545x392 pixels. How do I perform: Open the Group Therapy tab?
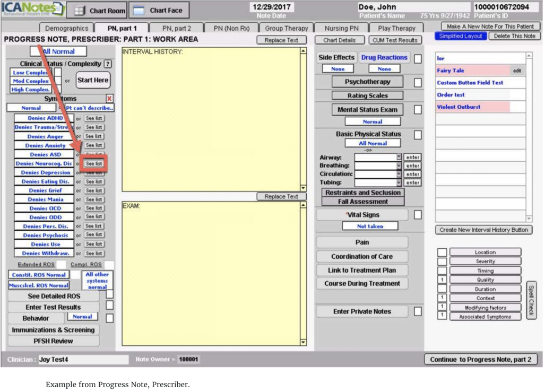287,28
